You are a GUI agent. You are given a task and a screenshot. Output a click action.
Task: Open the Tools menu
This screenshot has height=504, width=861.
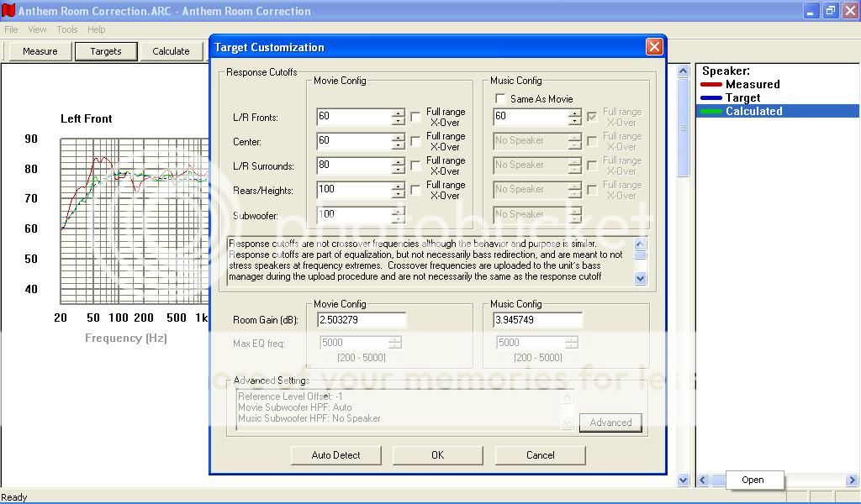coord(67,29)
